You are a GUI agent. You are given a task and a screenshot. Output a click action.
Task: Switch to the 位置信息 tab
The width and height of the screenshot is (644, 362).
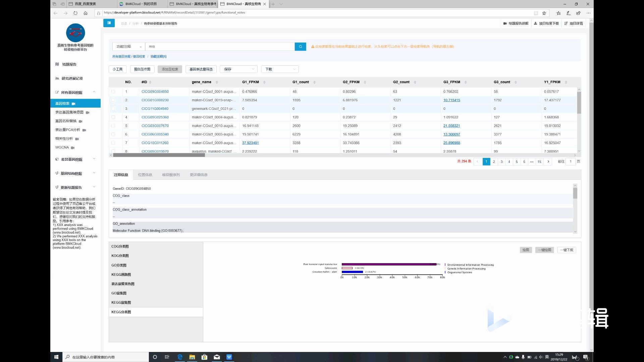(145, 175)
